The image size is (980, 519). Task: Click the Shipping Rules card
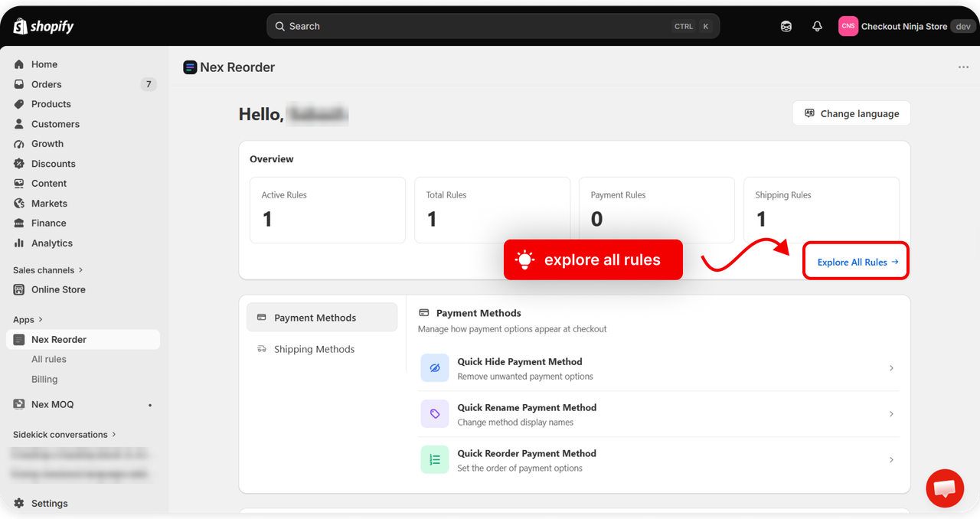click(x=822, y=211)
